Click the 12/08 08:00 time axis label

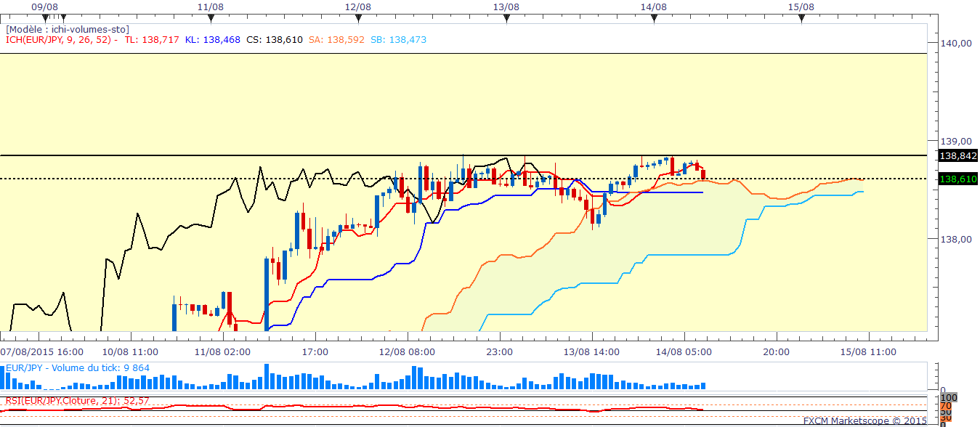[x=407, y=351]
